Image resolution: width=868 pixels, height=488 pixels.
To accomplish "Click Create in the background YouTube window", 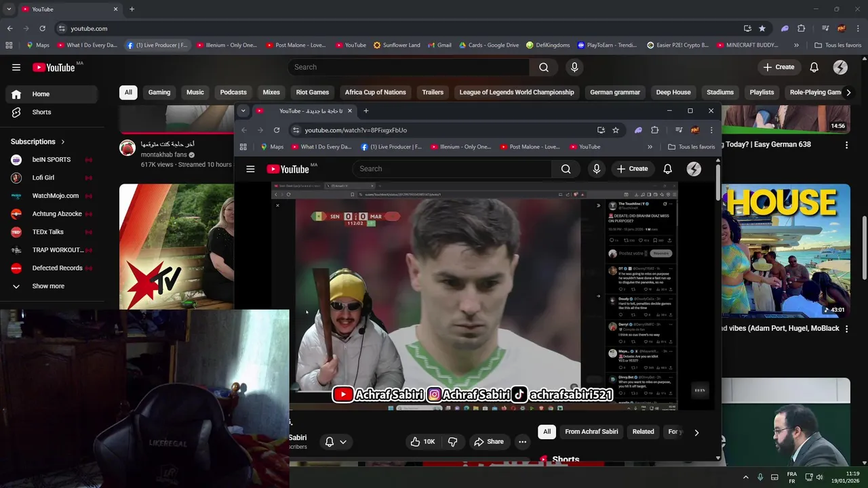I will point(778,67).
